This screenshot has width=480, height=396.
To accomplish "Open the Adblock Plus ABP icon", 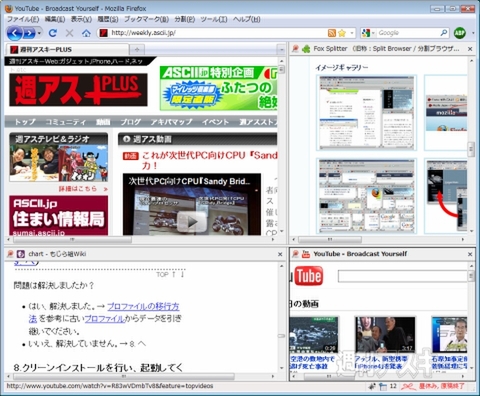I will point(460,33).
